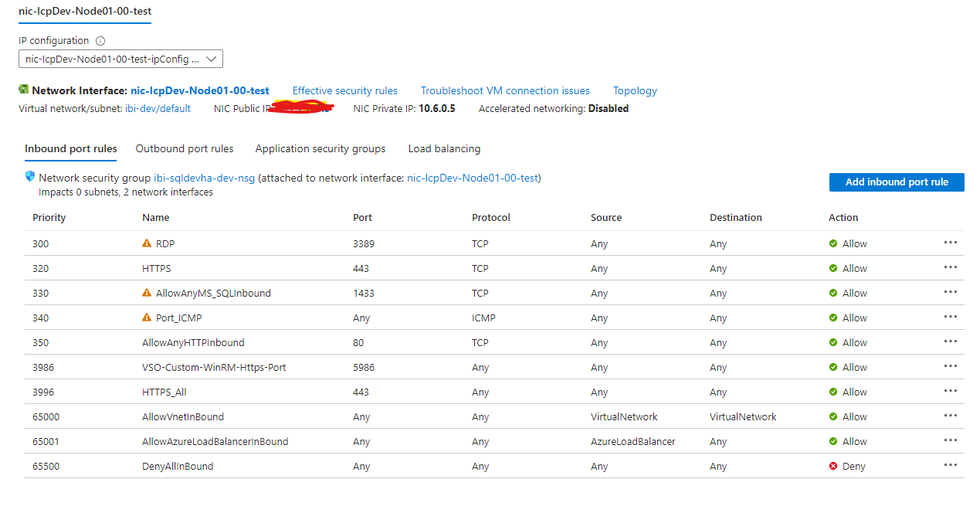The image size is (980, 513).
Task: Open the ellipsis menu for HTTPS_All rule
Action: tap(950, 391)
